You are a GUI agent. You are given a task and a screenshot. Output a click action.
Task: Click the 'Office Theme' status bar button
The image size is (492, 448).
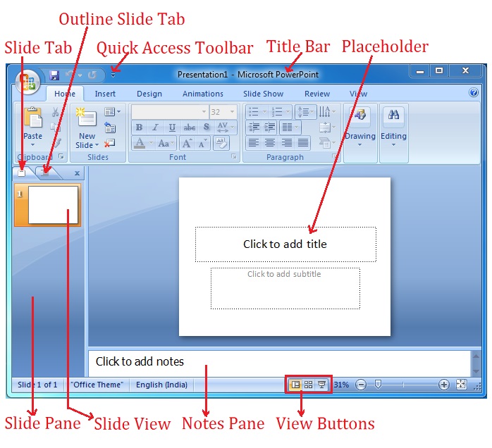tap(97, 385)
